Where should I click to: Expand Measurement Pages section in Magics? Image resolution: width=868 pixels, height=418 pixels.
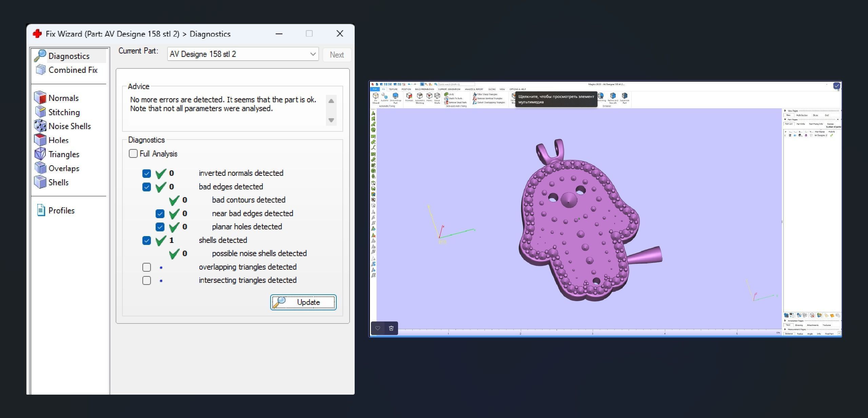pos(785,329)
